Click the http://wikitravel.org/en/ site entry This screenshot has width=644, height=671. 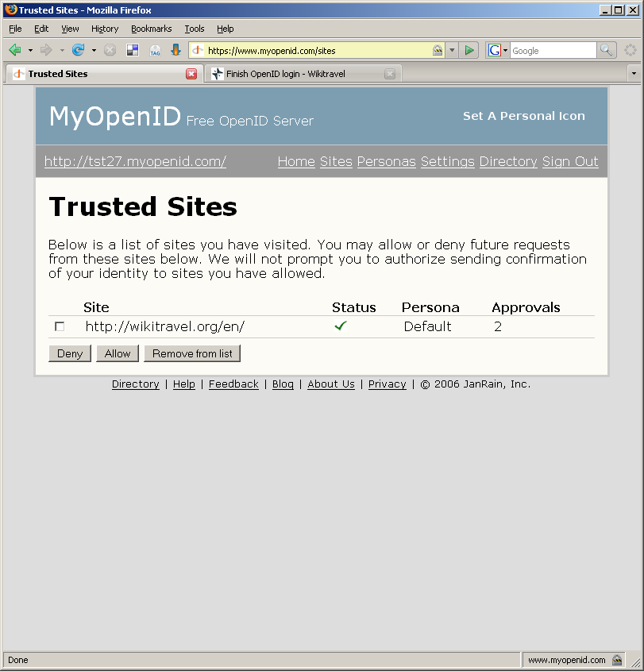(x=164, y=326)
